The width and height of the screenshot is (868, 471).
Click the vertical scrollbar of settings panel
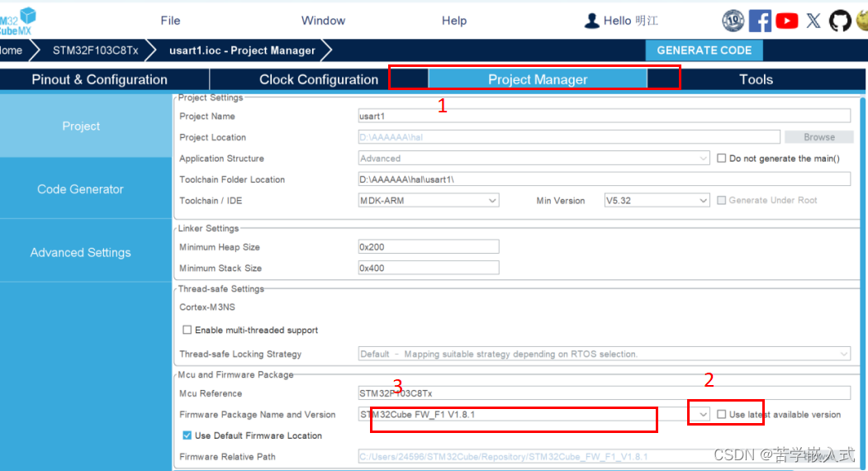click(x=862, y=283)
